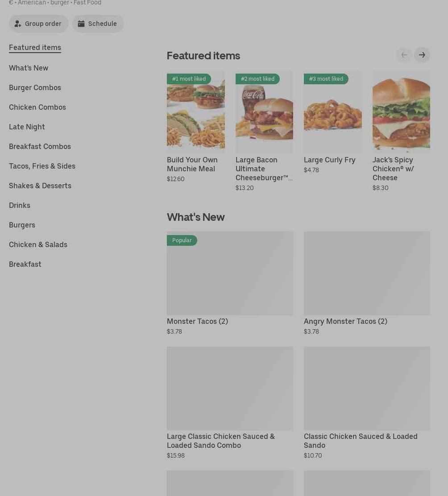Screen dimensions: 448x496
Task: Go to next featured items with right arrow
Action: 422,55
